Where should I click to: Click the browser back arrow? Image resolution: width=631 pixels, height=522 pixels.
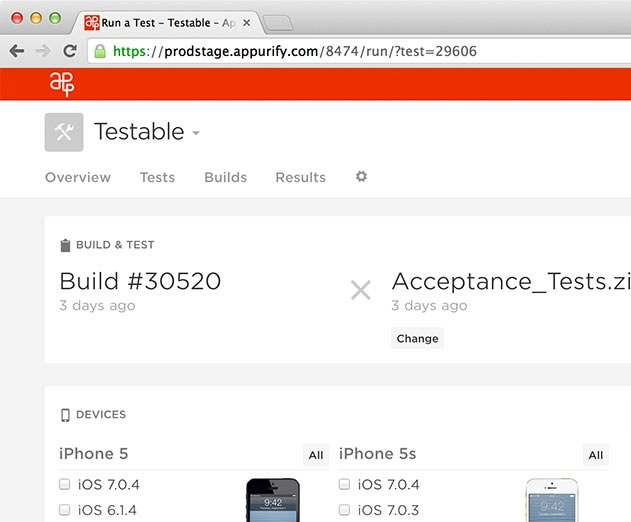coord(17,51)
